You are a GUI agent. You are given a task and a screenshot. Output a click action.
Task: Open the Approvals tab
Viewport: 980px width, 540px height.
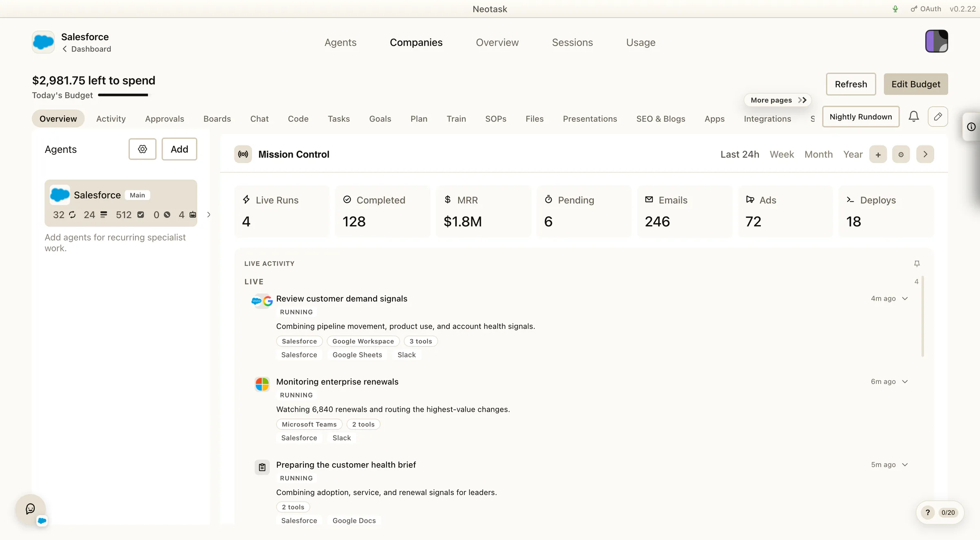(x=165, y=119)
